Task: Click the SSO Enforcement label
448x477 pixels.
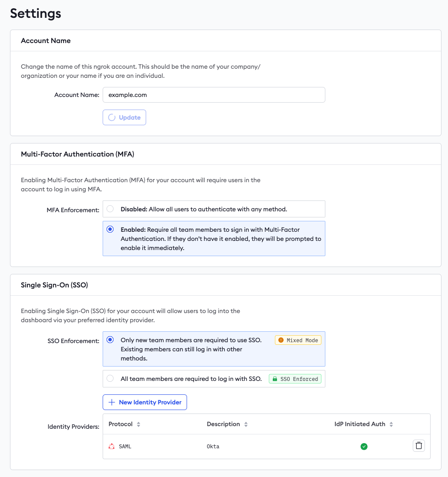Action: click(74, 341)
